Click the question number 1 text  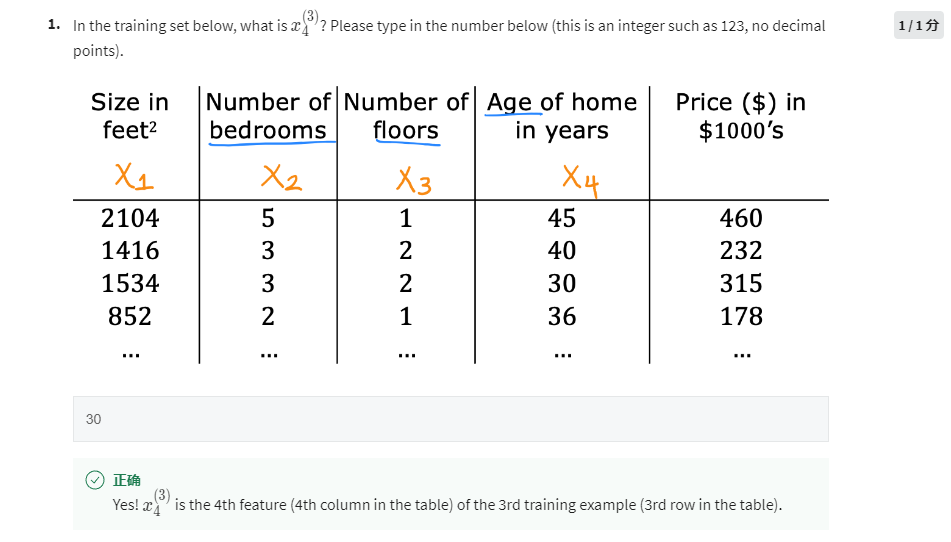pyautogui.click(x=53, y=25)
